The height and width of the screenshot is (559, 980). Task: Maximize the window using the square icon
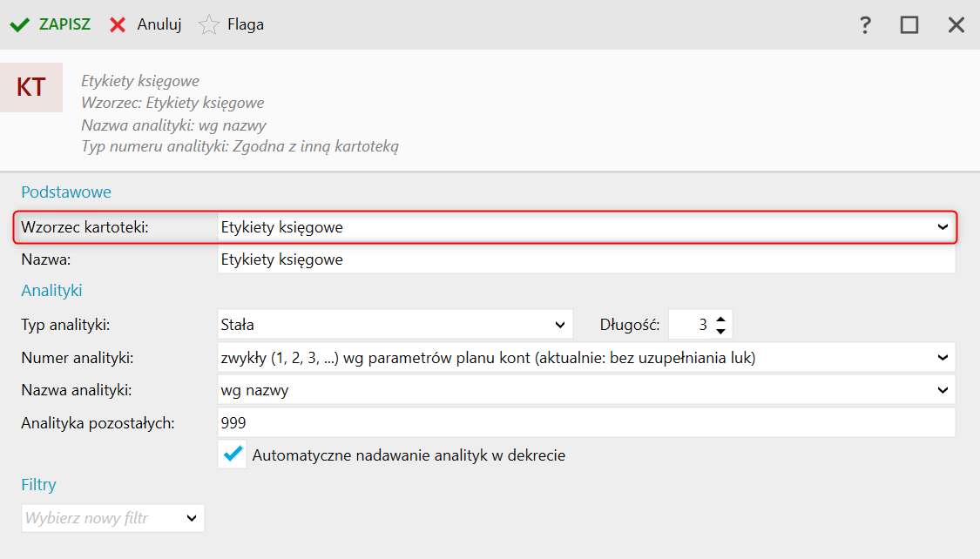click(909, 25)
